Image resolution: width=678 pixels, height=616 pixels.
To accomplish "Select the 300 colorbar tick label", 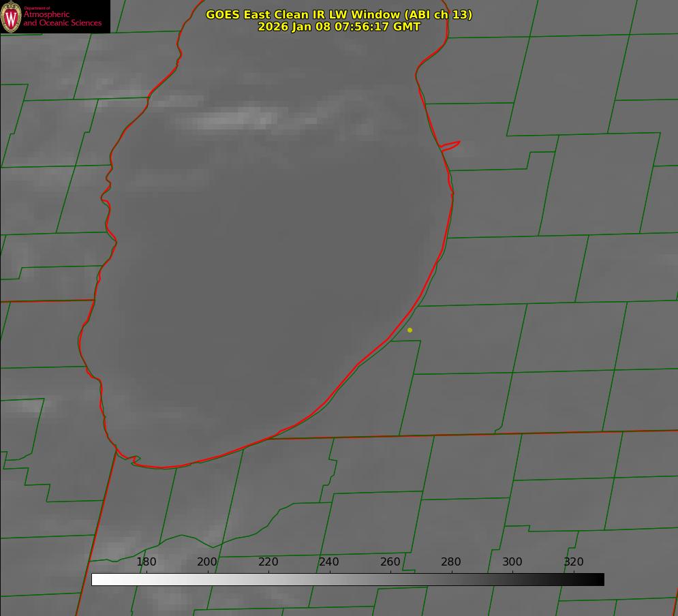I will (x=512, y=562).
